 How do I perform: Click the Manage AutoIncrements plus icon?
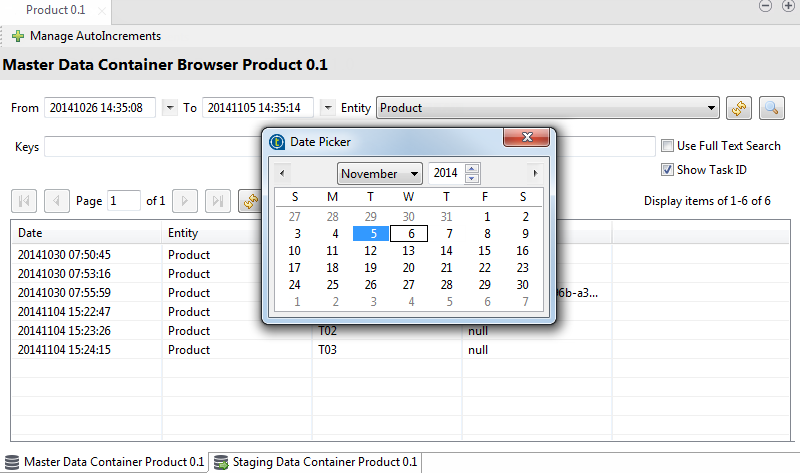coord(18,36)
